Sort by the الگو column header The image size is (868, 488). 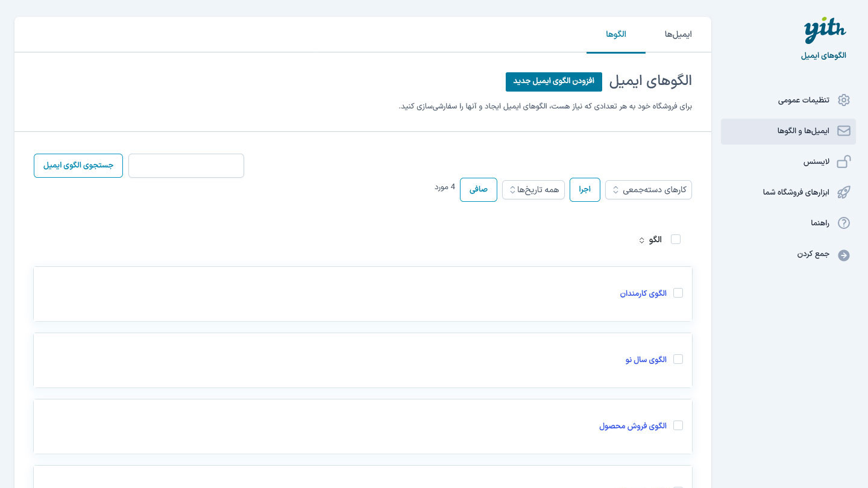coord(650,240)
